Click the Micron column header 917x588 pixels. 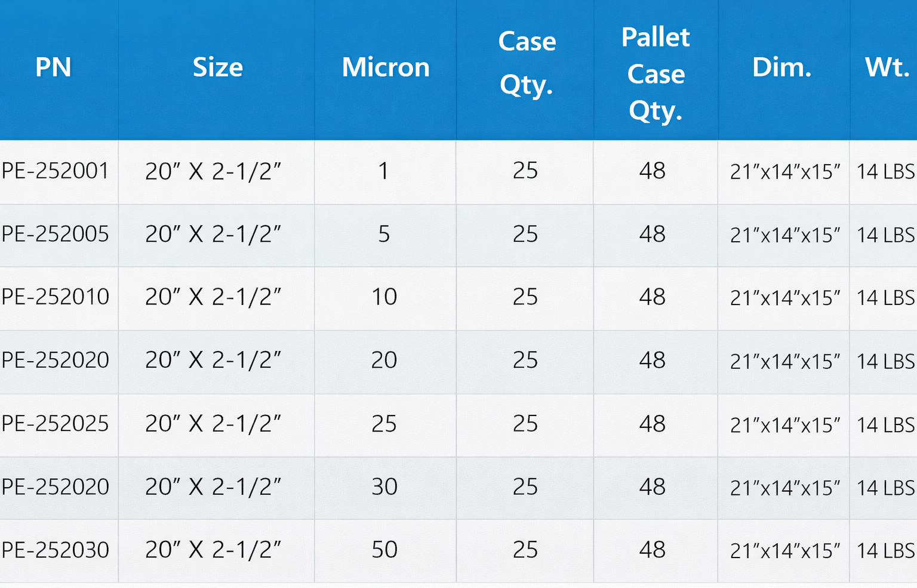386,67
